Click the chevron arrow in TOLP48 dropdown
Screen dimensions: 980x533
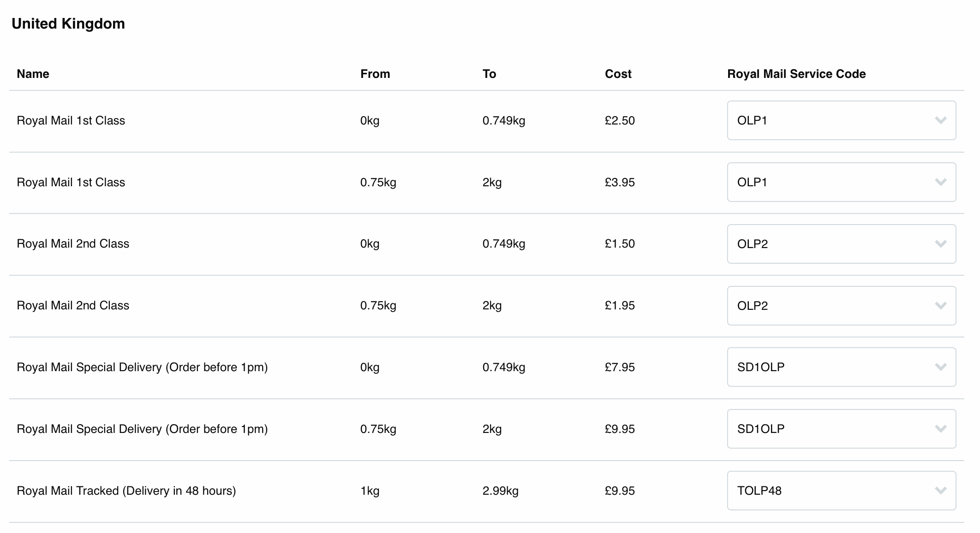(x=940, y=491)
